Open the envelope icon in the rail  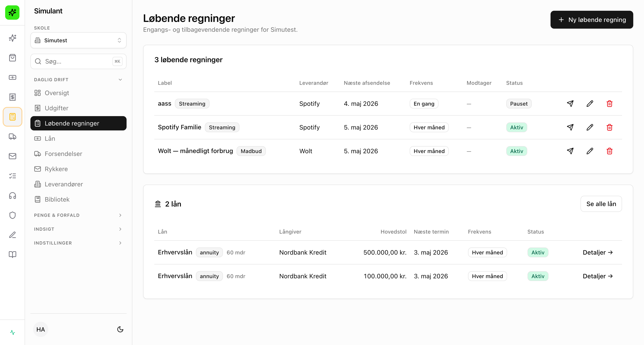click(x=12, y=156)
